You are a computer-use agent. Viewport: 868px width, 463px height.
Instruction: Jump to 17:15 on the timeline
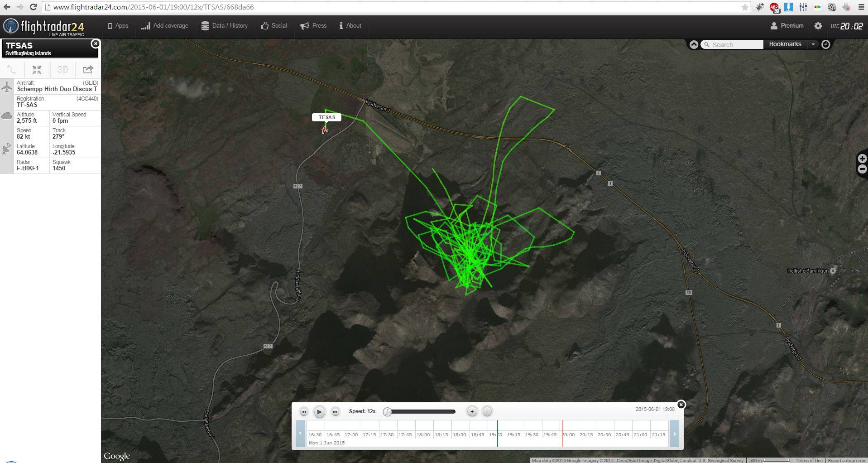369,434
